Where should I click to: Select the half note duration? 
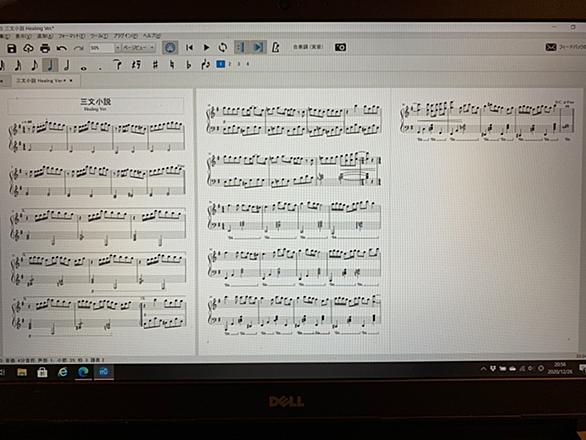[x=67, y=65]
